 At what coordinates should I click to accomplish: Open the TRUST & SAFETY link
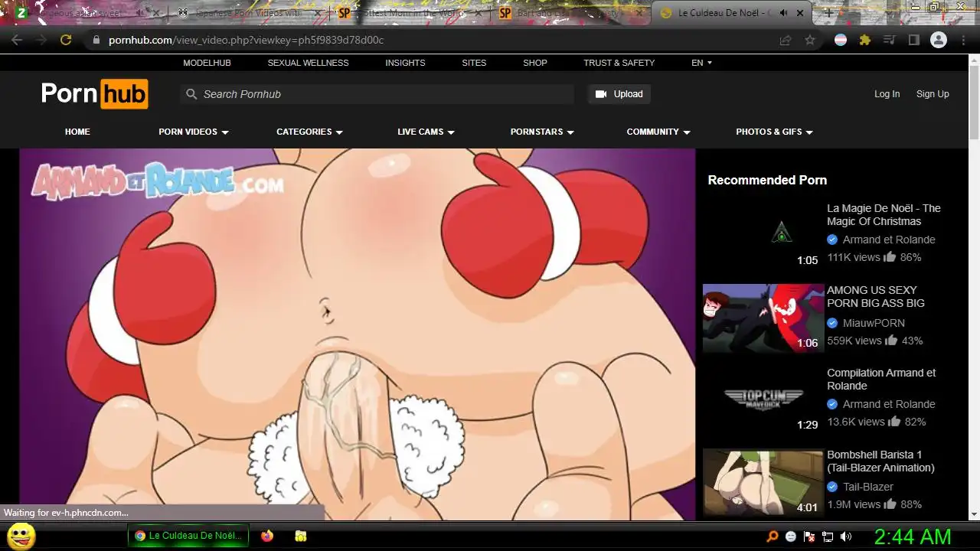pos(619,63)
